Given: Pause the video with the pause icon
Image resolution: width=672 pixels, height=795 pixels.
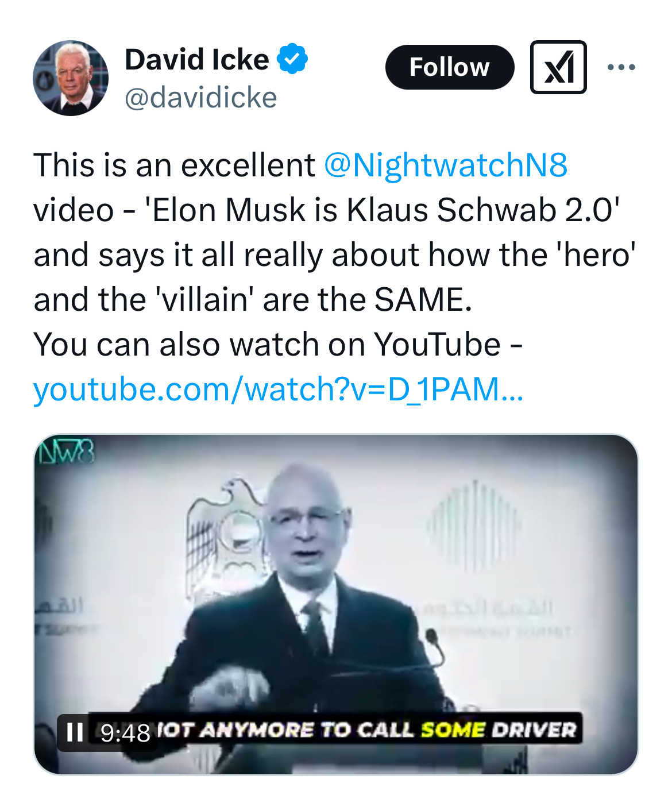Looking at the screenshot, I should click(x=75, y=732).
